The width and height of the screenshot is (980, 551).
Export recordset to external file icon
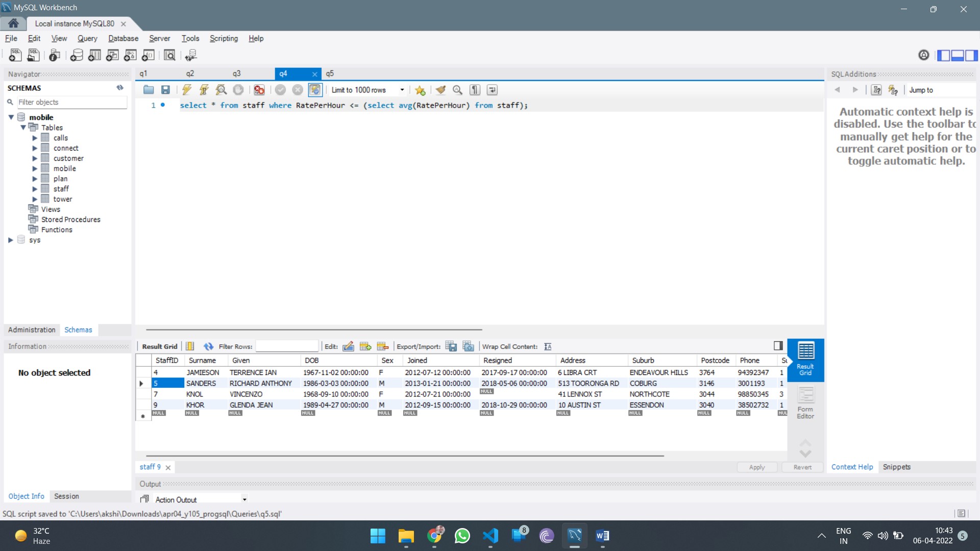[x=451, y=346]
